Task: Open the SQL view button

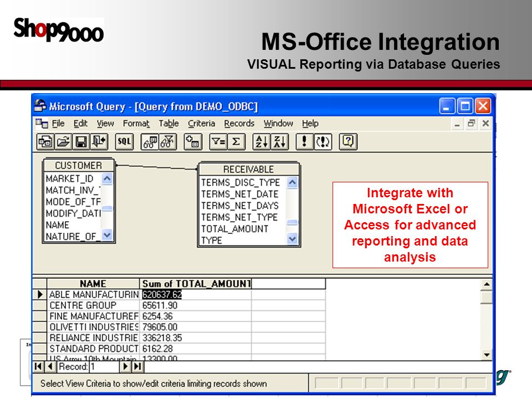Action: pos(124,141)
